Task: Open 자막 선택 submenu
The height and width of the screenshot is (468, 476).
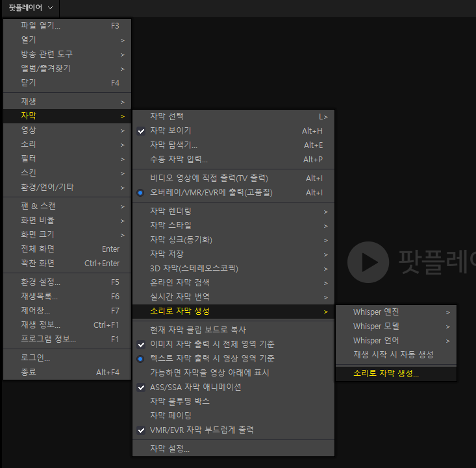Action: pyautogui.click(x=233, y=117)
